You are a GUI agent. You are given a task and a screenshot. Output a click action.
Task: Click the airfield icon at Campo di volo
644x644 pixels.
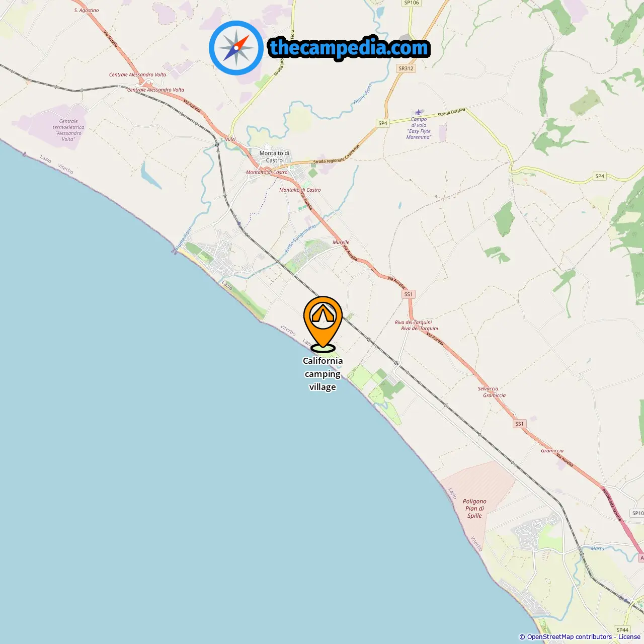[x=419, y=112]
